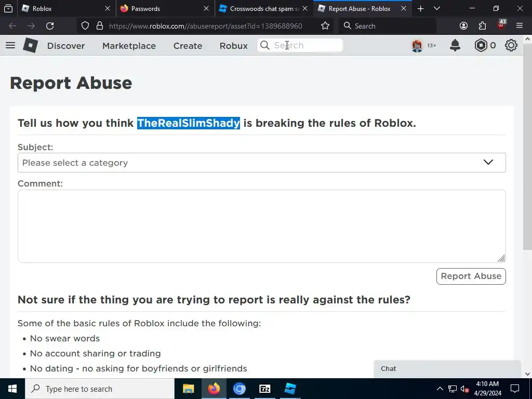Close the Report Abuse tab
The width and height of the screenshot is (532, 399).
(x=403, y=8)
